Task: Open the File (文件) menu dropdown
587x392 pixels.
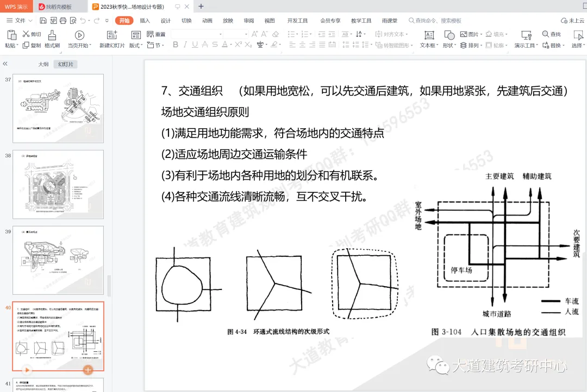Action: pyautogui.click(x=20, y=21)
